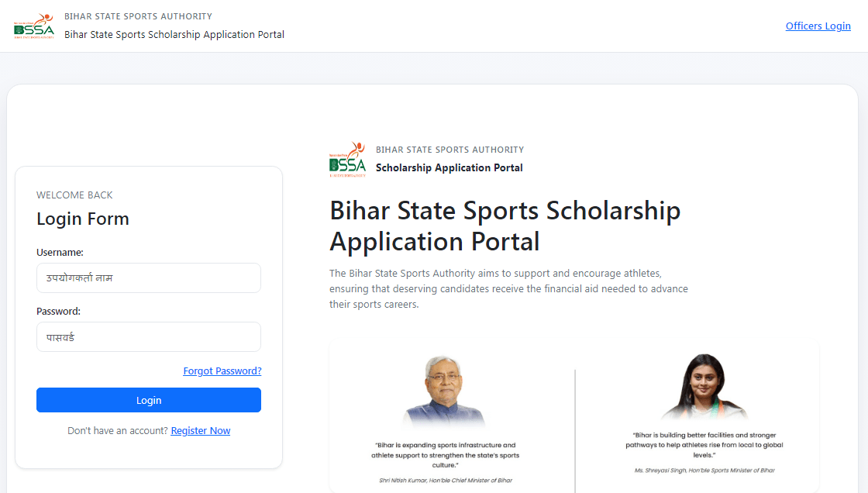
Task: Click inside the Username input field
Action: [x=148, y=278]
